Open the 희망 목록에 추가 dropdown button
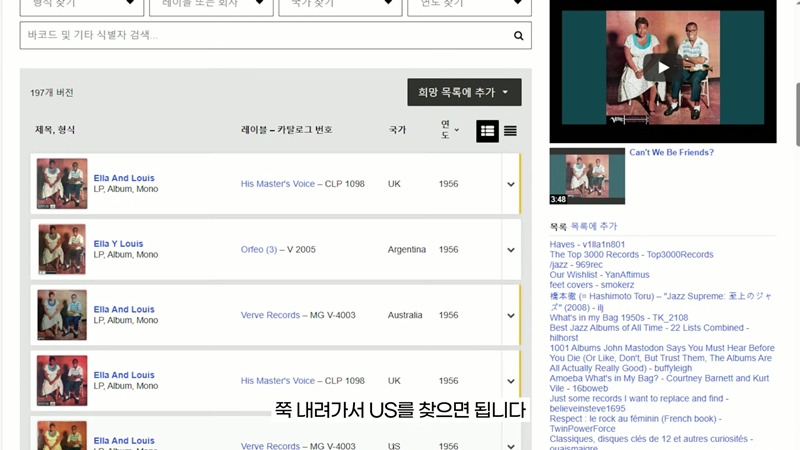 [x=464, y=92]
